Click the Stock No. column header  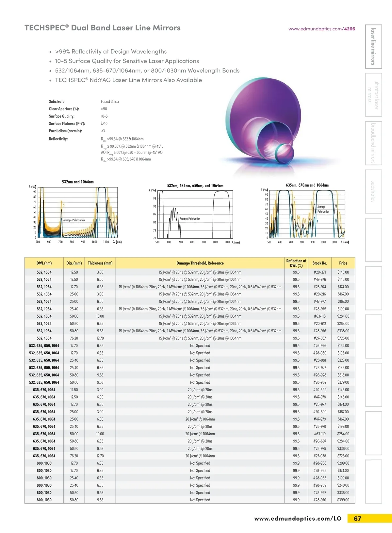(319, 263)
